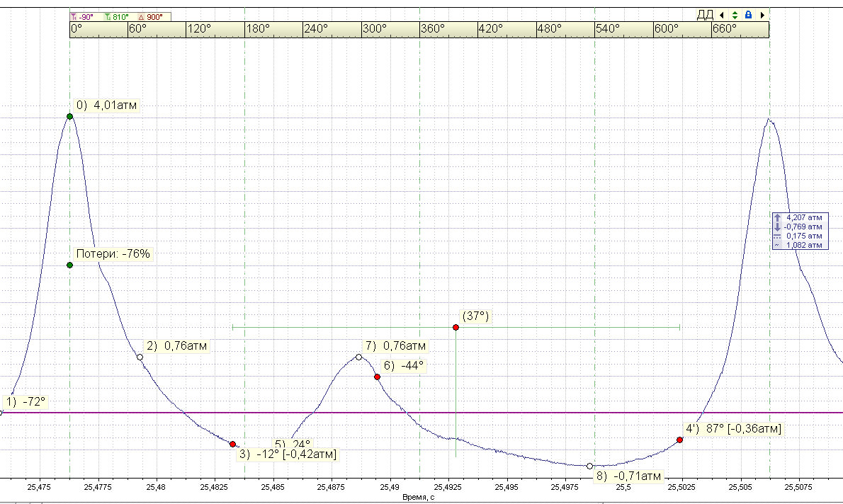This screenshot has height=504, width=843.
Task: Click the left arrow next to ДД
Action: click(x=721, y=15)
